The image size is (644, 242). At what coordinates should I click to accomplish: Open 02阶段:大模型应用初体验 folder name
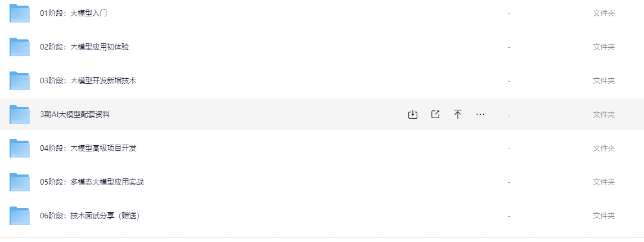click(x=84, y=47)
